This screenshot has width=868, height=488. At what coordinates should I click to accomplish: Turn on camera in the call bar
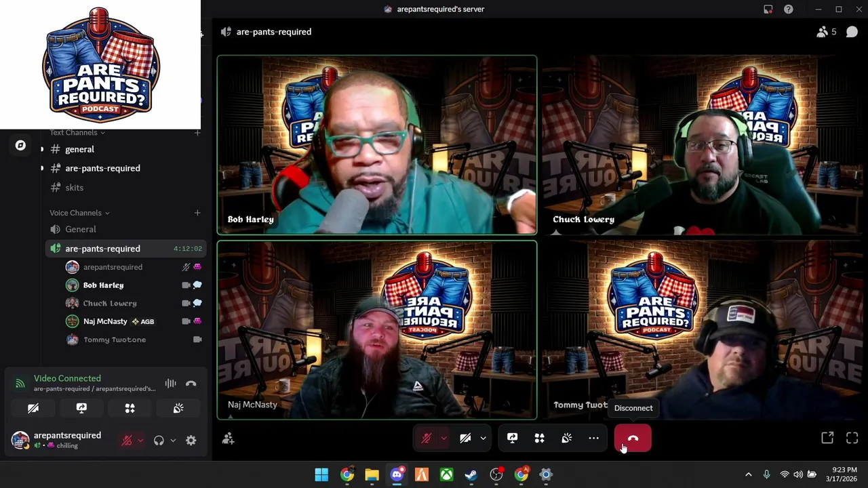coord(465,439)
